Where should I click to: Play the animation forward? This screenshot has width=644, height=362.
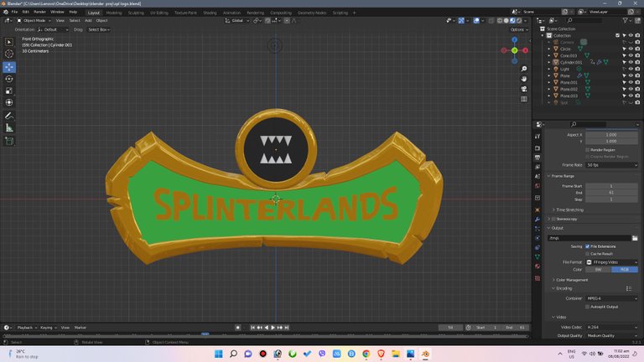273,328
